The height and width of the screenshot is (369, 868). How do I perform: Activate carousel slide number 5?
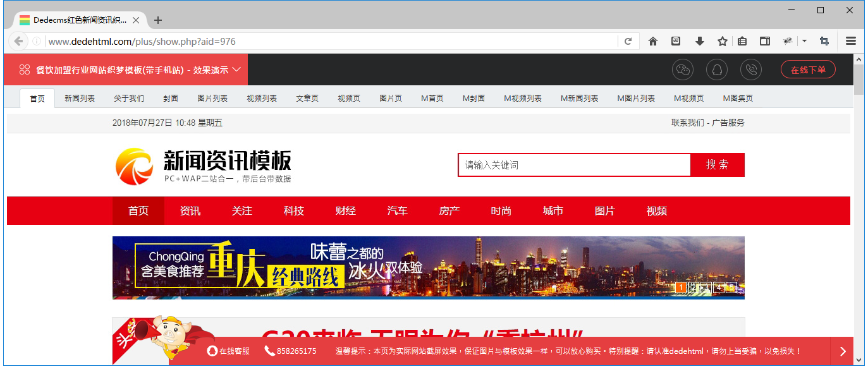(731, 287)
